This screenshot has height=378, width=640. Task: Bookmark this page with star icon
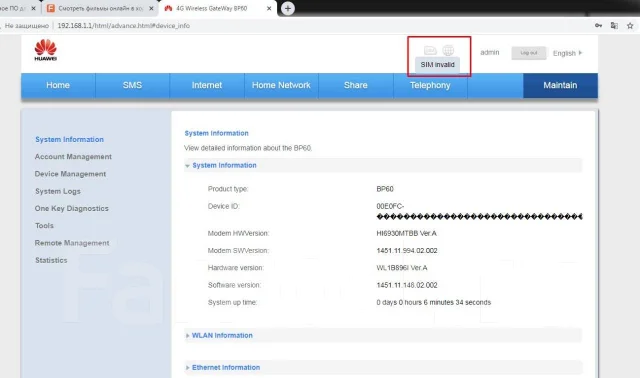point(630,25)
